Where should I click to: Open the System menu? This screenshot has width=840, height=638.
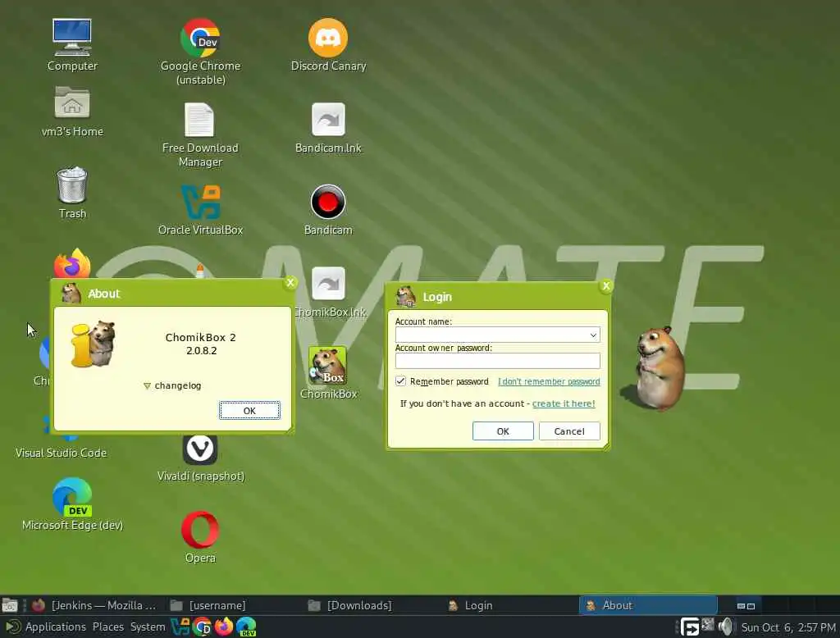point(148,627)
